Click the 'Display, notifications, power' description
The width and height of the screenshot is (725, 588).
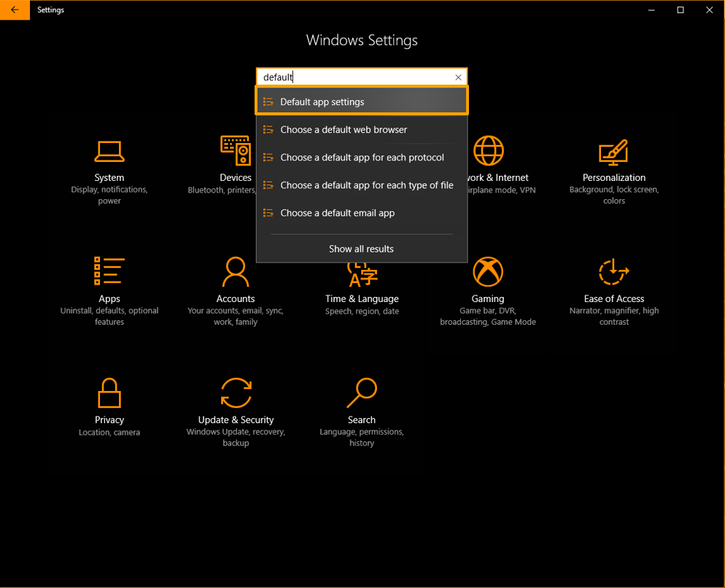click(109, 195)
